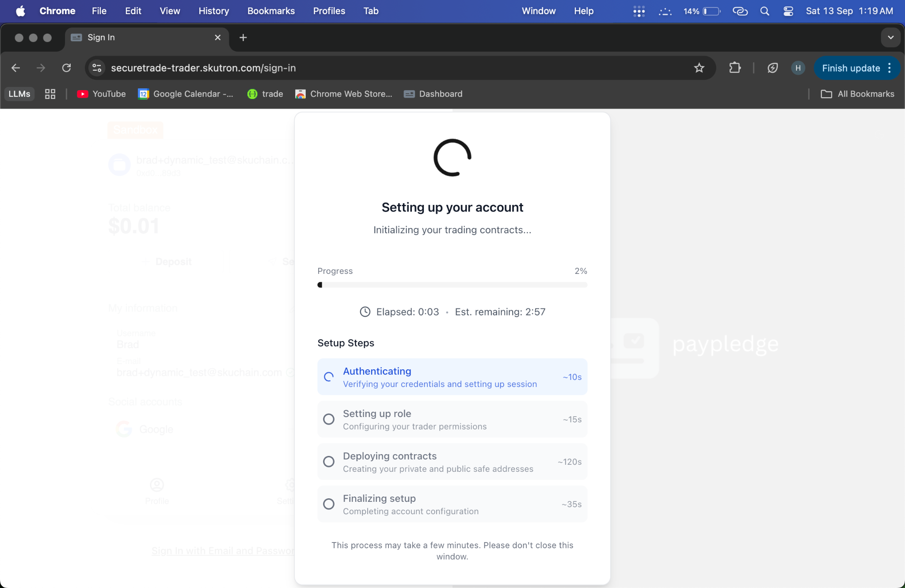Click the performance speedometer icon
This screenshot has width=905, height=588.
pyautogui.click(x=772, y=68)
